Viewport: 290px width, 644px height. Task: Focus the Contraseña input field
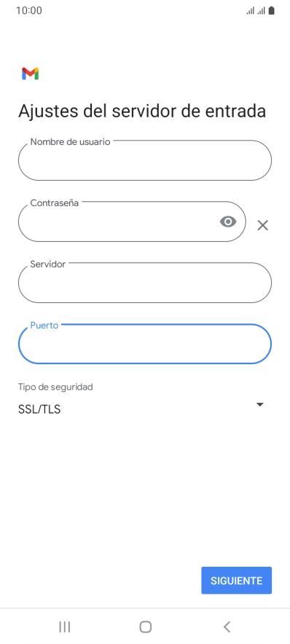132,221
